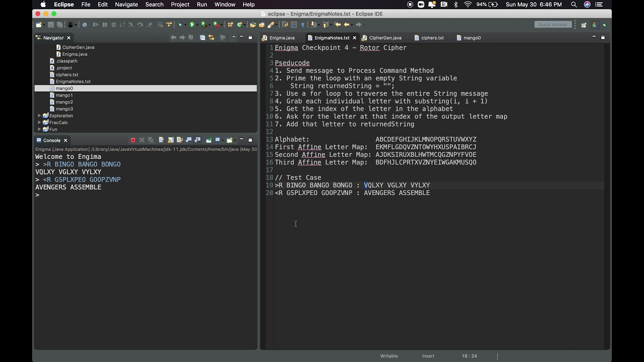Viewport: 644px width, 362px height.
Task: Click the Debug bug icon in toolbar
Action: [180, 25]
